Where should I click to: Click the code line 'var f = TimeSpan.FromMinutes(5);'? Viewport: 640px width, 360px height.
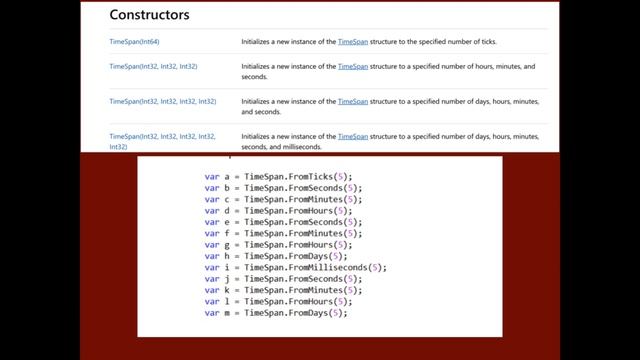coord(283,233)
